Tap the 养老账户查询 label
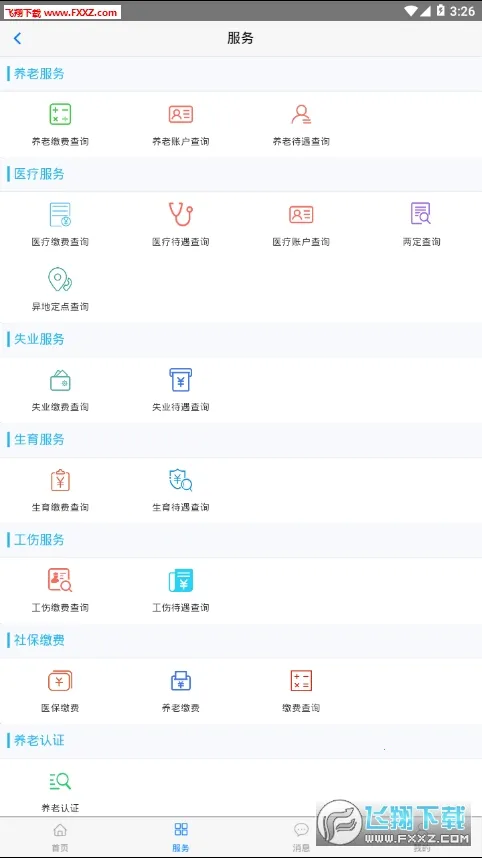This screenshot has width=482, height=858. (x=181, y=142)
